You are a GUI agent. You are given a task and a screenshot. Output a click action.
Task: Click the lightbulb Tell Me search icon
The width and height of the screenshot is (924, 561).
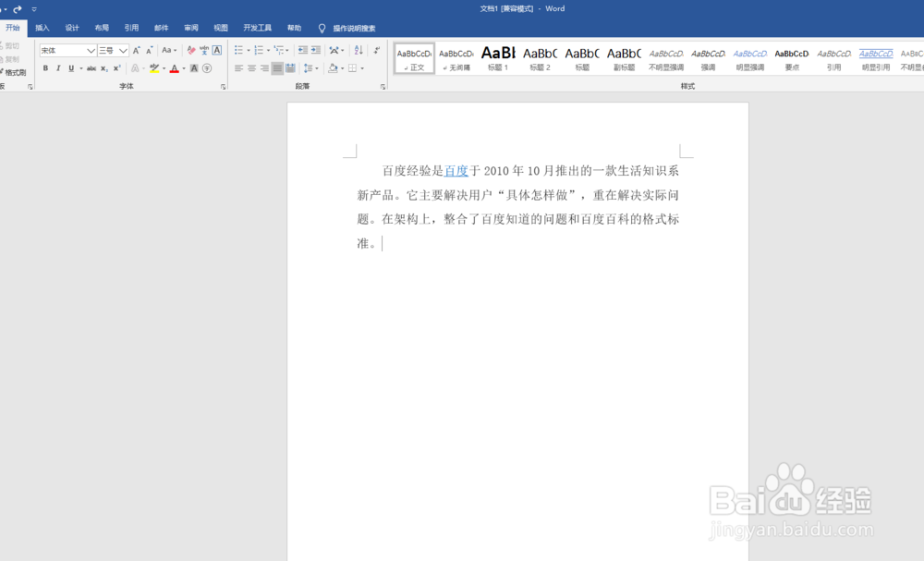point(322,29)
